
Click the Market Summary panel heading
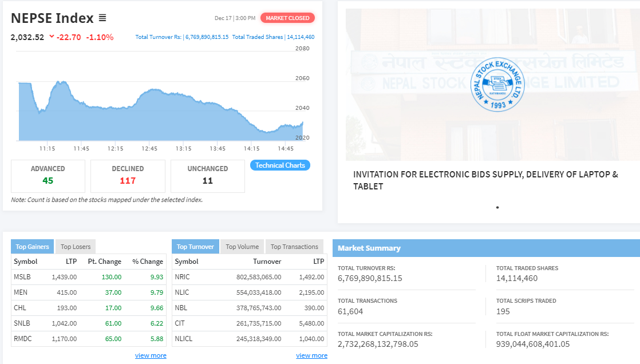pyautogui.click(x=369, y=248)
